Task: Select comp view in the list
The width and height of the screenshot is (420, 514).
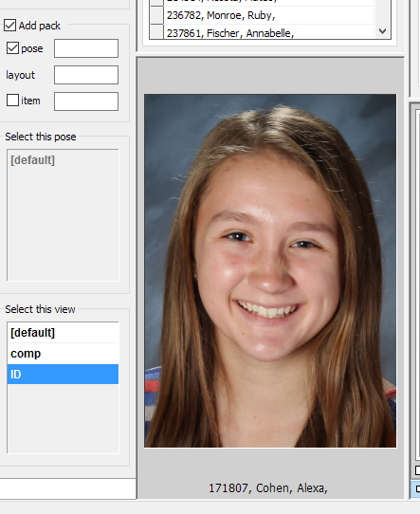Action: point(63,354)
